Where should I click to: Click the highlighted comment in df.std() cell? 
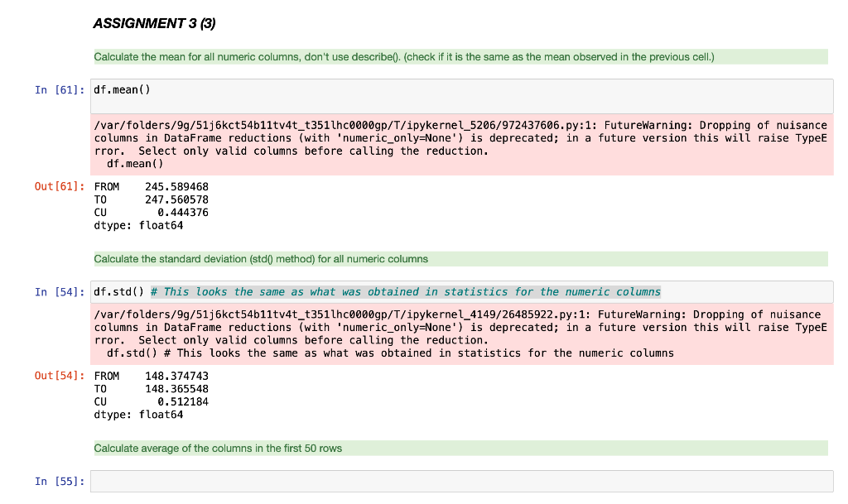(406, 292)
